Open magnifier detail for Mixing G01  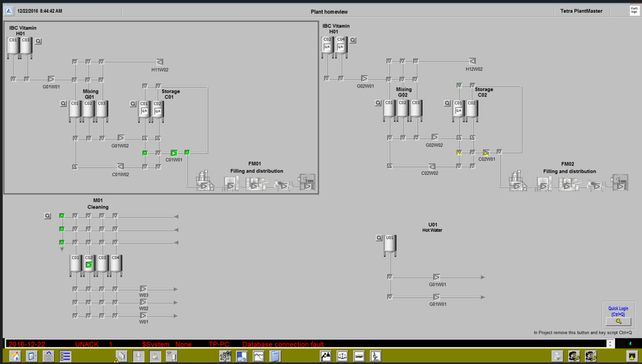[64, 104]
